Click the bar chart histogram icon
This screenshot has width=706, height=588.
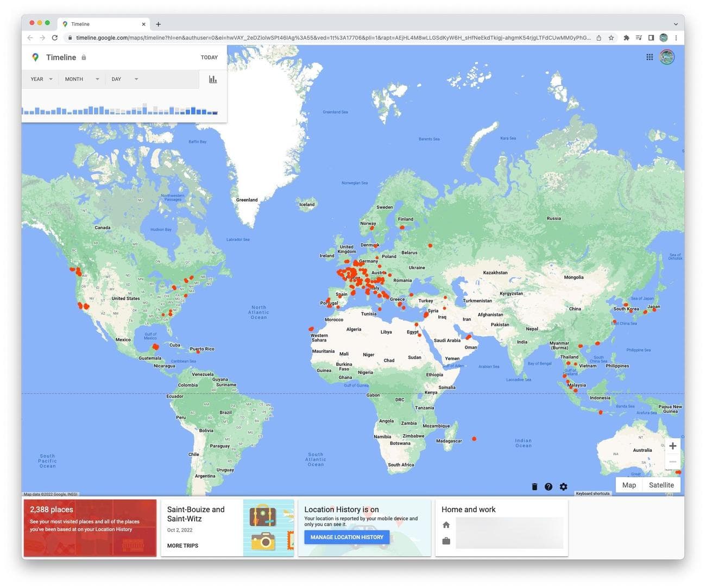pos(213,79)
